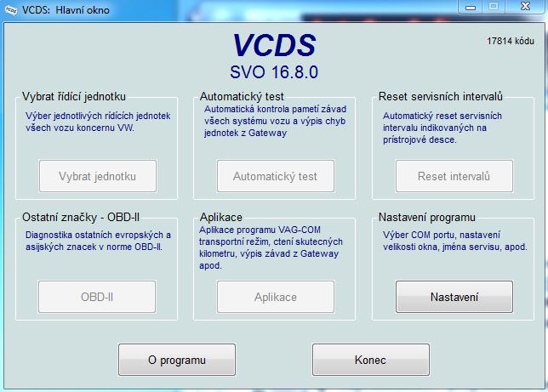
Task: Click description 'Výber jednotlivých rídících jednotek'
Action: click(98, 116)
